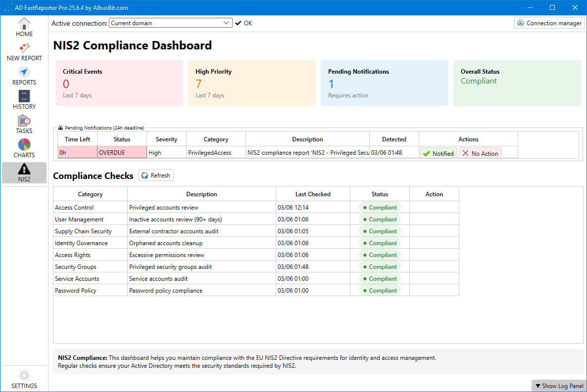
Task: Click Compliant badge for Orphaned accounts cleanup
Action: pos(380,243)
